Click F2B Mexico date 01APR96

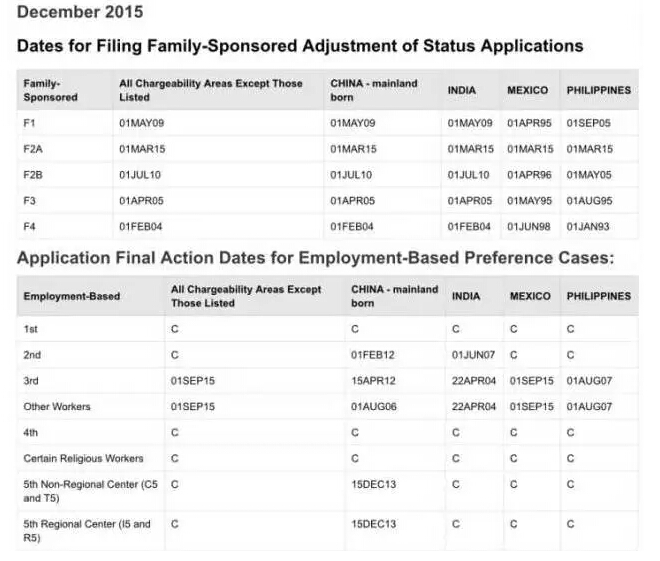(529, 175)
